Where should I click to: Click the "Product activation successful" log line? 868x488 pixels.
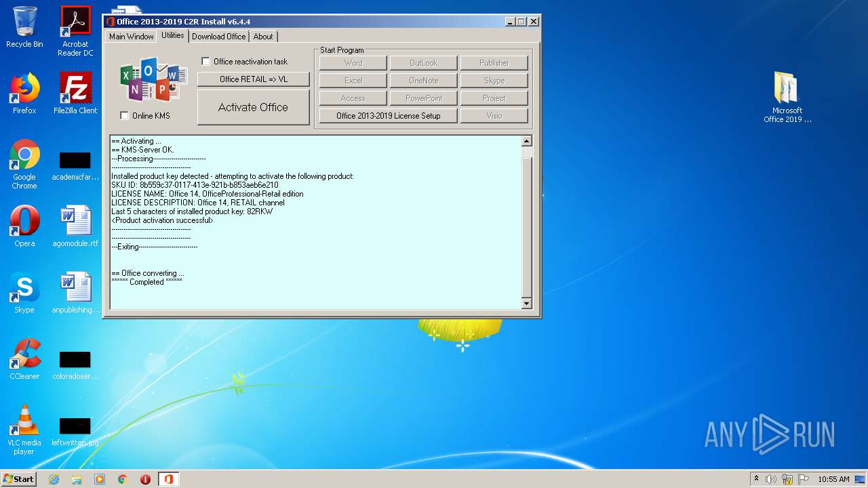[162, 220]
